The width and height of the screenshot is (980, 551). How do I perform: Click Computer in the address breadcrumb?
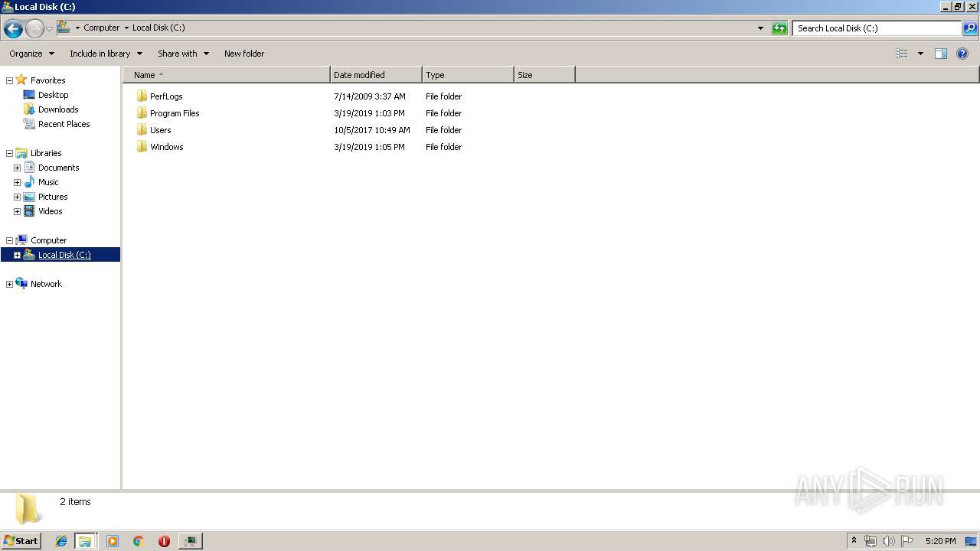click(101, 28)
